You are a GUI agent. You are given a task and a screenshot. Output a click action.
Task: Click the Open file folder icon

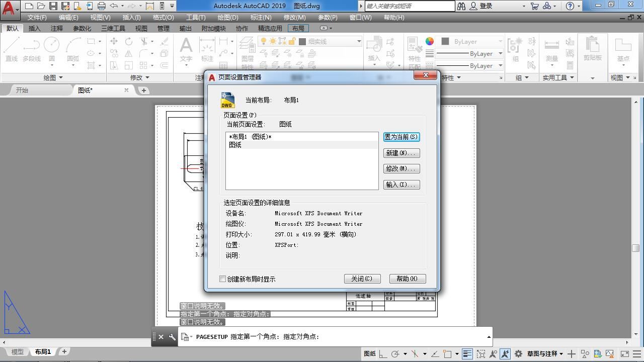tap(41, 6)
